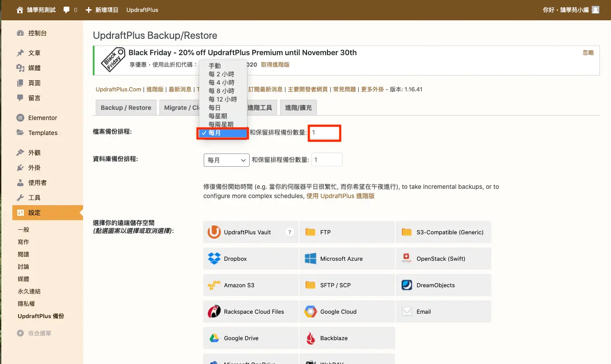Image resolution: width=611 pixels, height=364 pixels.
Task: Click the plus icon for 新增項目
Action: [89, 10]
